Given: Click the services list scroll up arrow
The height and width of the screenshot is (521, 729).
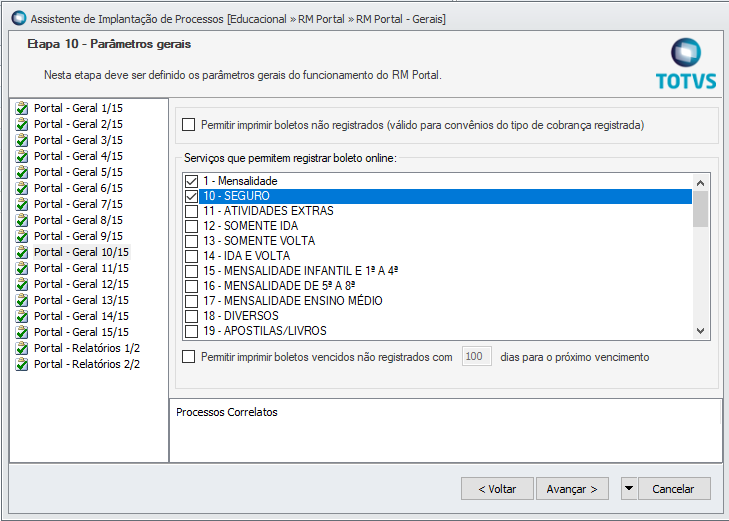Looking at the screenshot, I should click(x=700, y=183).
